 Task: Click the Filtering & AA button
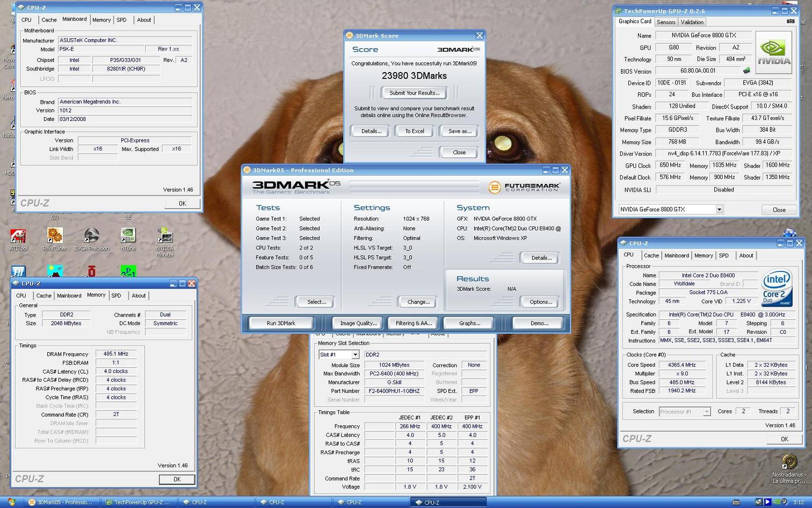click(x=414, y=323)
